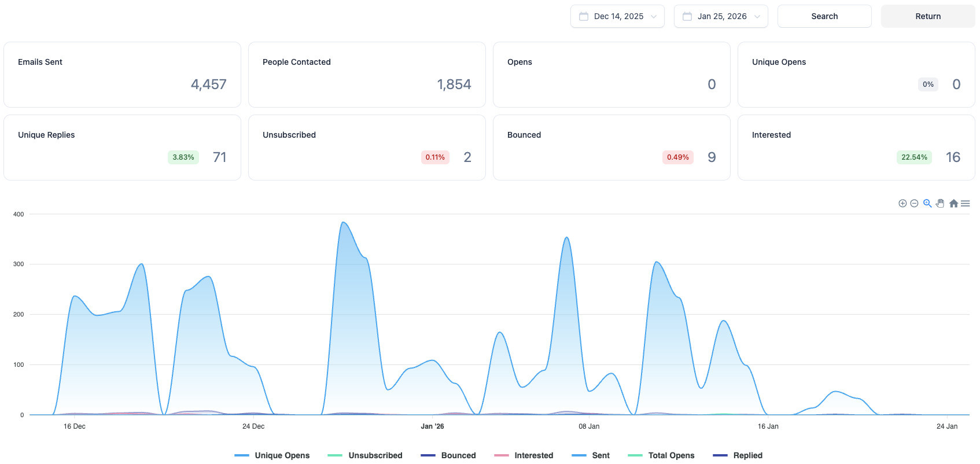Click the 22.54% Interested badge
This screenshot has width=980, height=464.
click(914, 157)
